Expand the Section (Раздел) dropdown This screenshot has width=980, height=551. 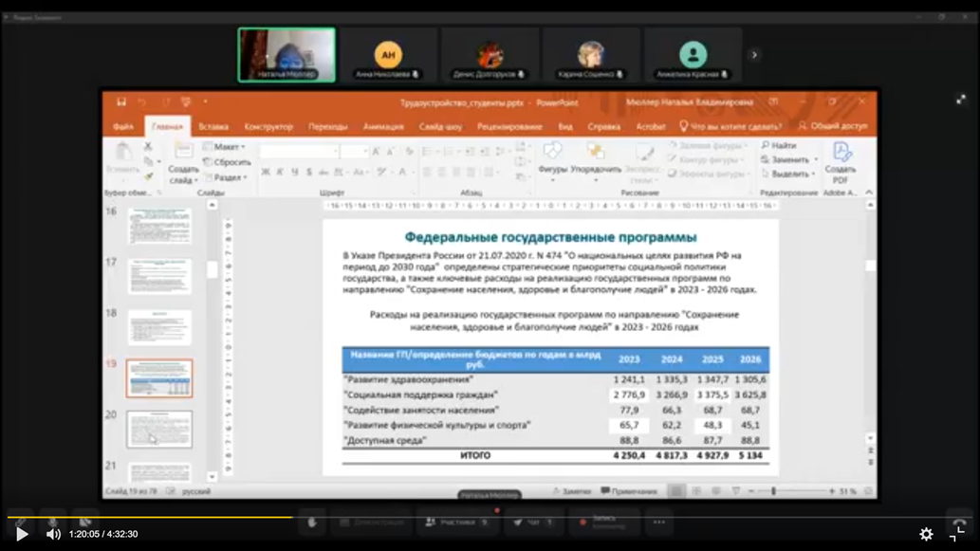pyautogui.click(x=224, y=177)
